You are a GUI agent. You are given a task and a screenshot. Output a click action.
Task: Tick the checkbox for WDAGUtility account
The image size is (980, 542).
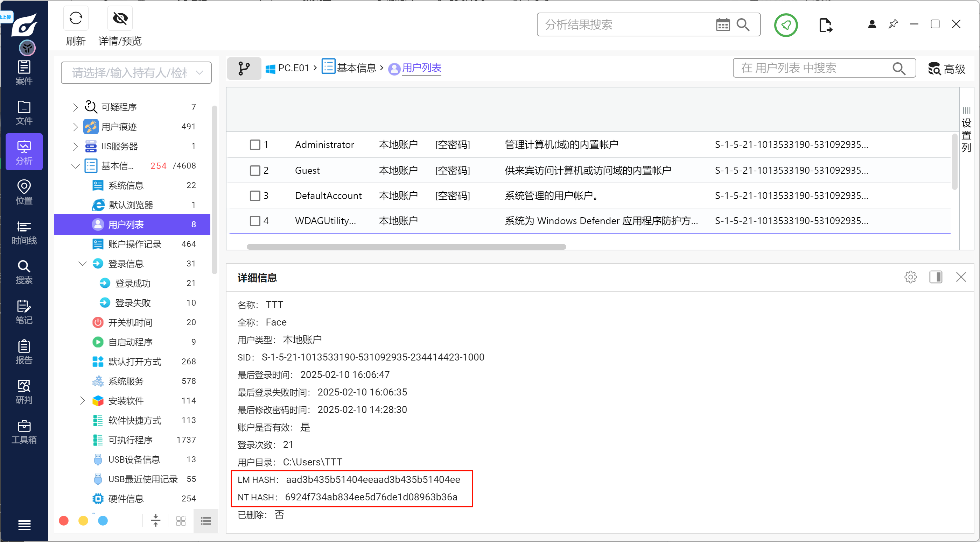point(255,221)
